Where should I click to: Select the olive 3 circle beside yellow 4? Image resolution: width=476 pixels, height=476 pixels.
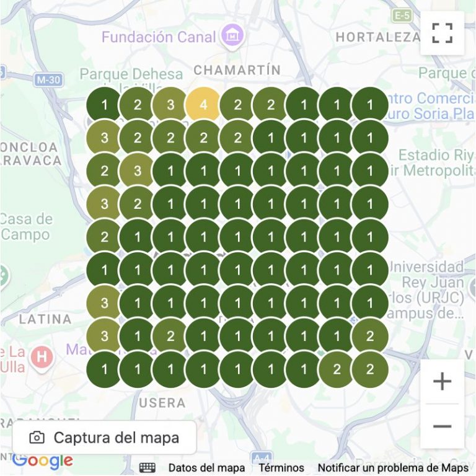tap(170, 105)
